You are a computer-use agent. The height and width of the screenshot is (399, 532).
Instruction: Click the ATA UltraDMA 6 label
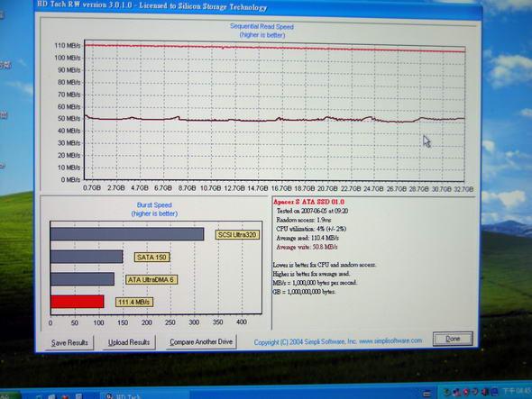pos(151,280)
